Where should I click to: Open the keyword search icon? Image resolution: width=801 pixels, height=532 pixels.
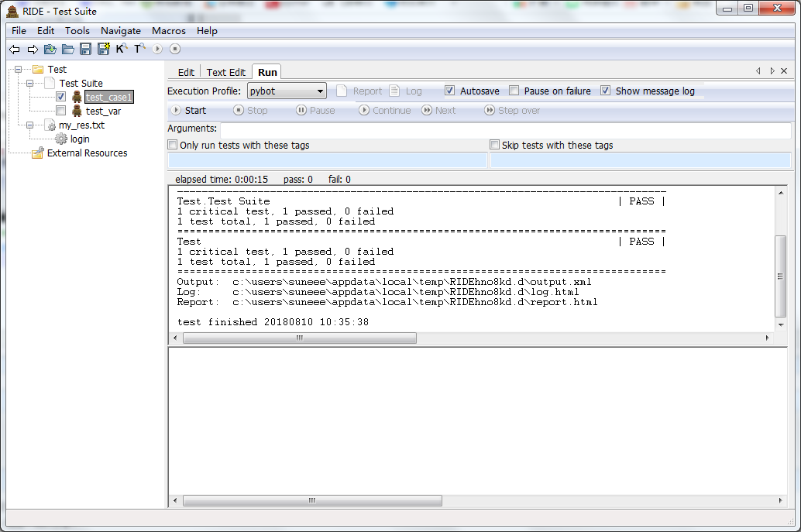point(122,49)
